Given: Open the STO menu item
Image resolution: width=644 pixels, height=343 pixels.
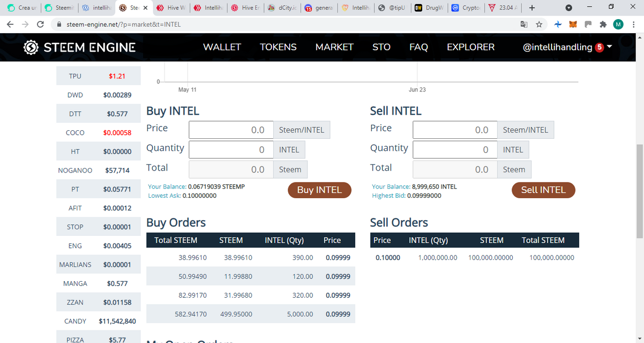Looking at the screenshot, I should coord(381,47).
